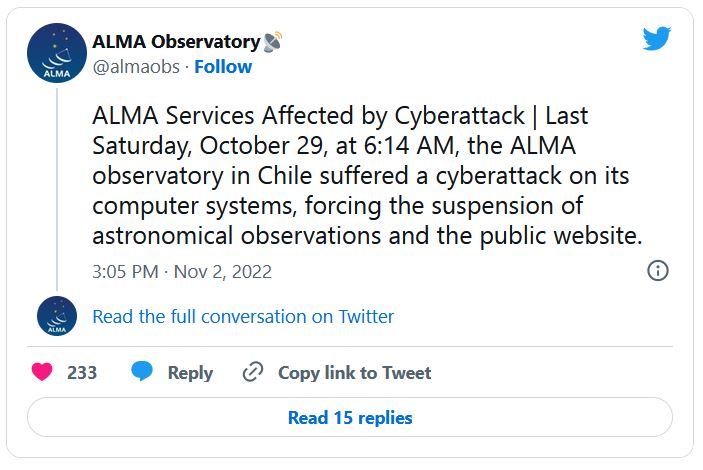Open Read the full conversation on Twitter
This screenshot has width=703, height=470.
(243, 317)
